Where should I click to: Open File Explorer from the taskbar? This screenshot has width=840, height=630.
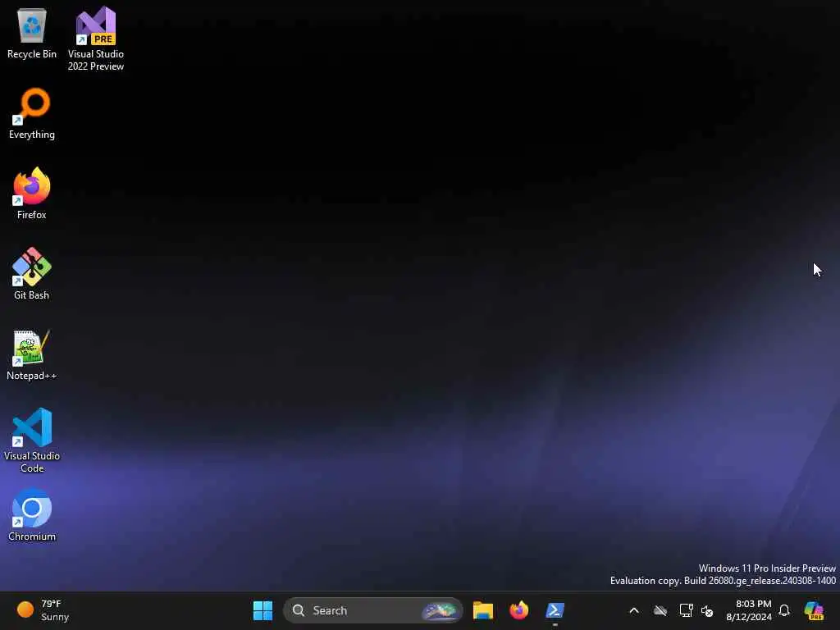[482, 610]
